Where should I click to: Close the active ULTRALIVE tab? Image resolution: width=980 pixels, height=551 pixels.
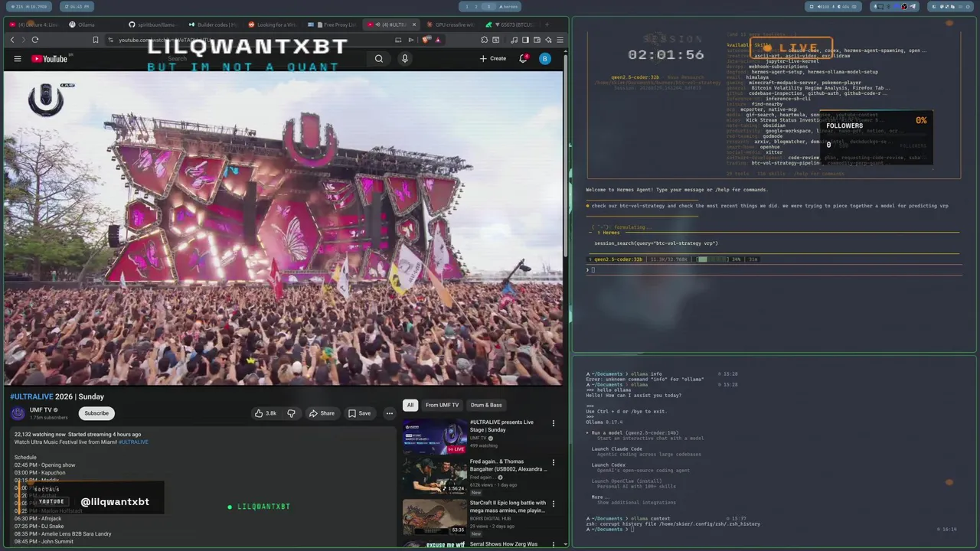pos(413,24)
